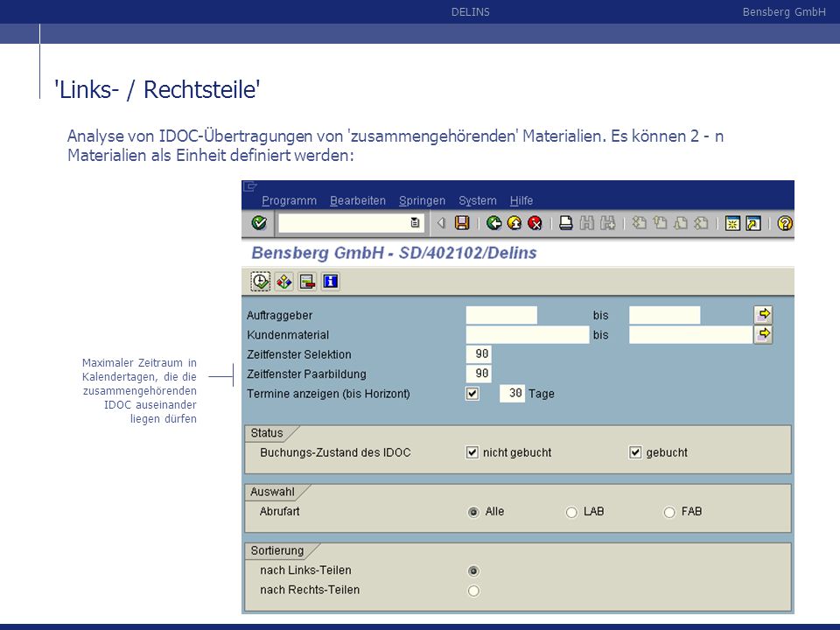Click the SAP window menu icon
The image size is (840, 630).
250,186
